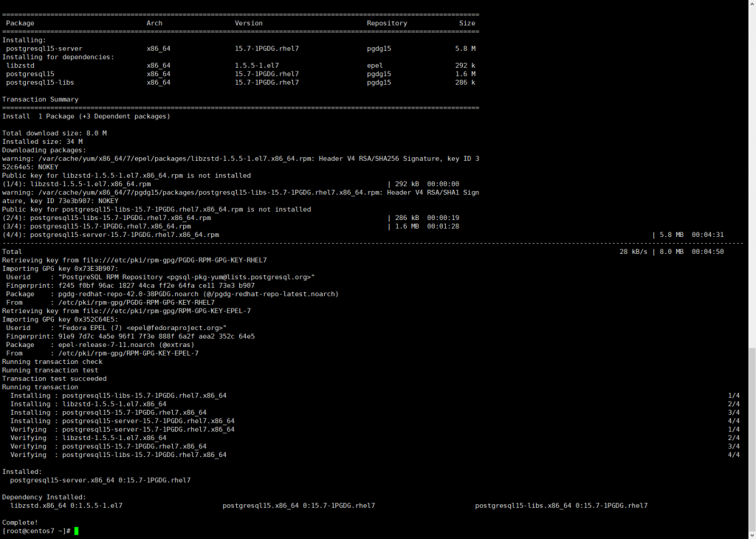Click "postgresql15-server.x86_64 0:15.7-1PGDG.rhel7" installed entry
This screenshot has height=539, width=756.
[100, 480]
